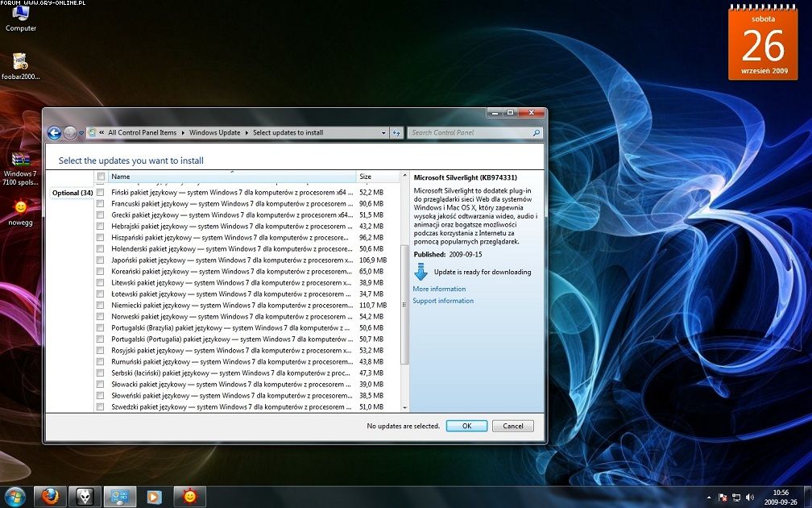This screenshot has width=812, height=508.
Task: Check the Francuski pakiet językowy update
Action: (100, 204)
